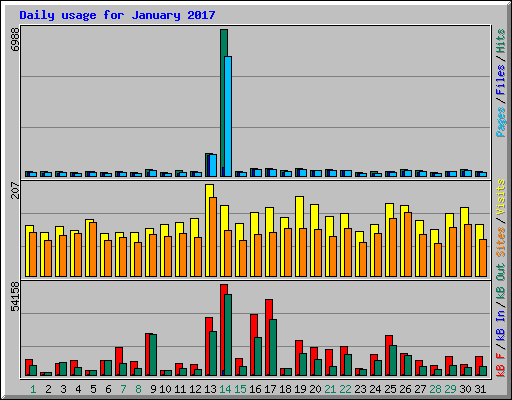Select day 27 on the x-axis

(420, 389)
